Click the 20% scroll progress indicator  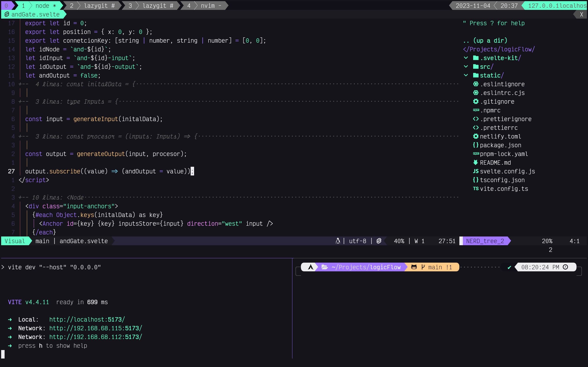click(547, 241)
